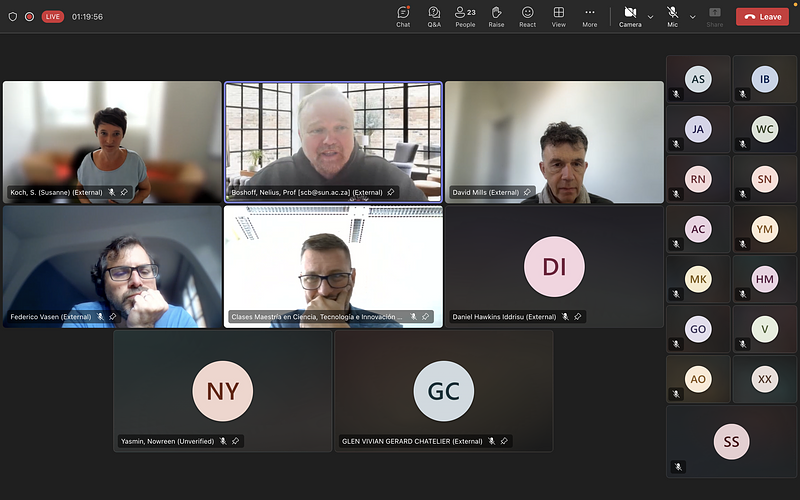The width and height of the screenshot is (800, 500).
Task: Select Federico Vasen's video tile
Action: click(112, 266)
